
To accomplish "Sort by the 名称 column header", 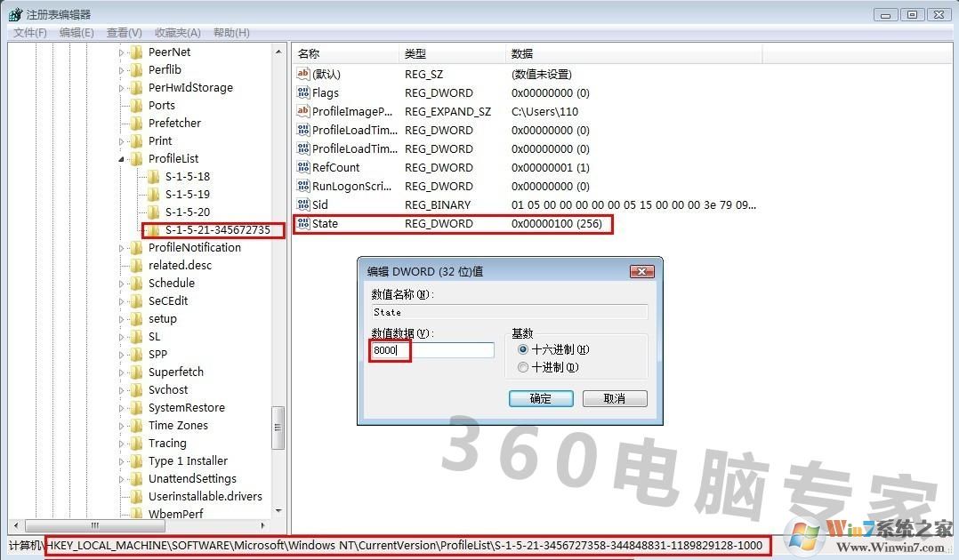I will tap(346, 54).
